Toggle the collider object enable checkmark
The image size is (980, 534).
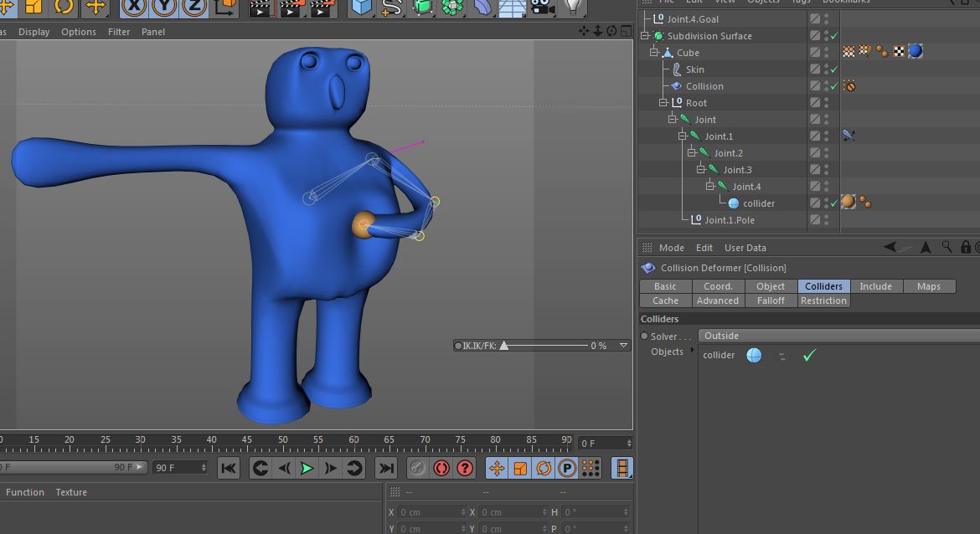coord(834,203)
